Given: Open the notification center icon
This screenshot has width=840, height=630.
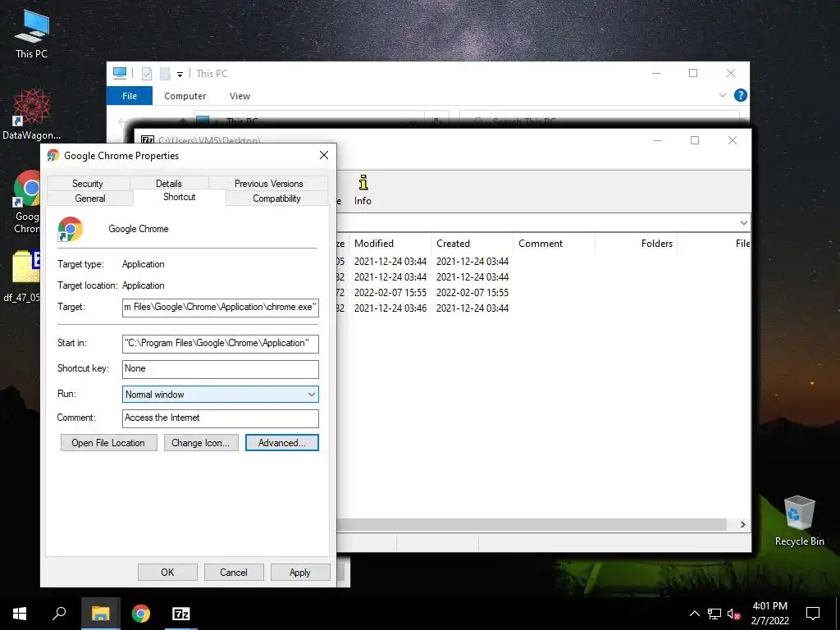Looking at the screenshot, I should click(813, 614).
